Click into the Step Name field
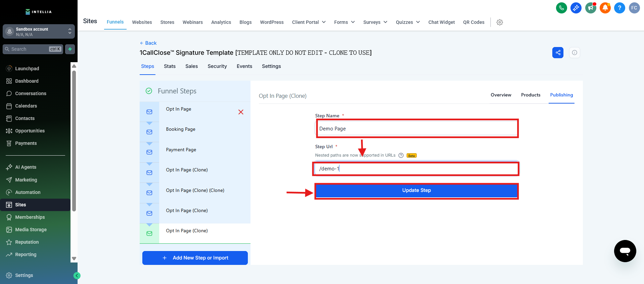 point(416,129)
